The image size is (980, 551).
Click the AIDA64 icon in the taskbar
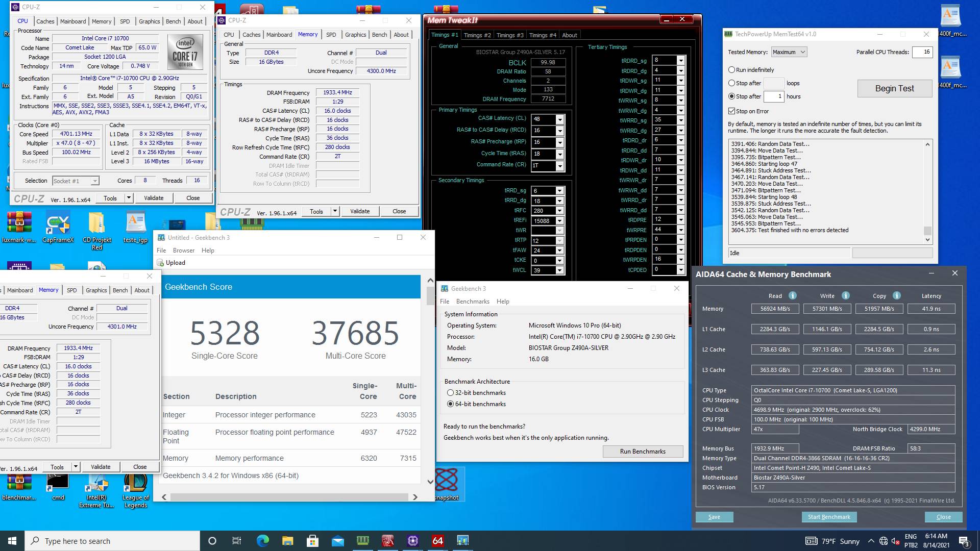(x=437, y=541)
